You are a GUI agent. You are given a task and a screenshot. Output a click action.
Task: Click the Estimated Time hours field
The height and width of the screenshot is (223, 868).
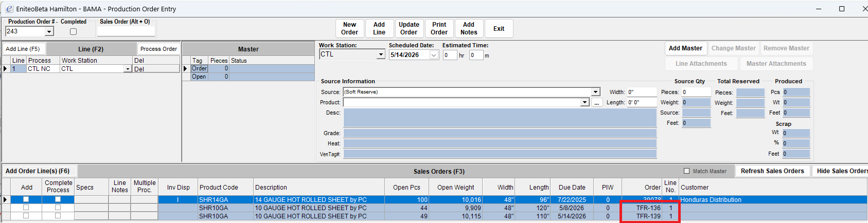point(450,55)
